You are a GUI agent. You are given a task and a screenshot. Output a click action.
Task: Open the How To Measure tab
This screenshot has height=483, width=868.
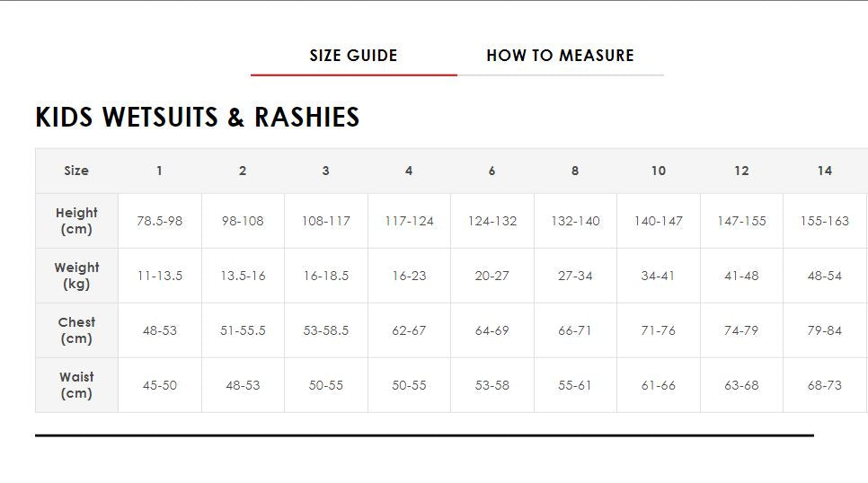(560, 56)
